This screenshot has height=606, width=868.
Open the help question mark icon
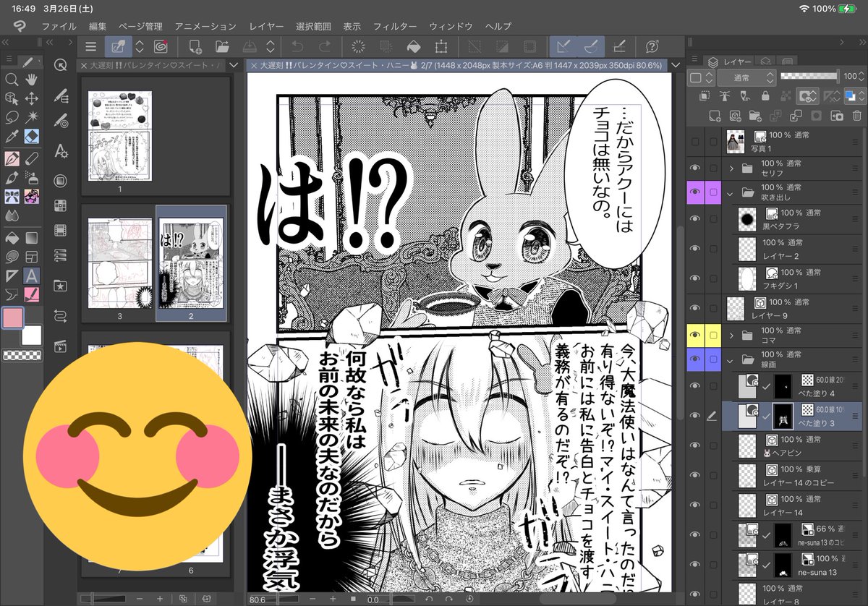tap(652, 47)
